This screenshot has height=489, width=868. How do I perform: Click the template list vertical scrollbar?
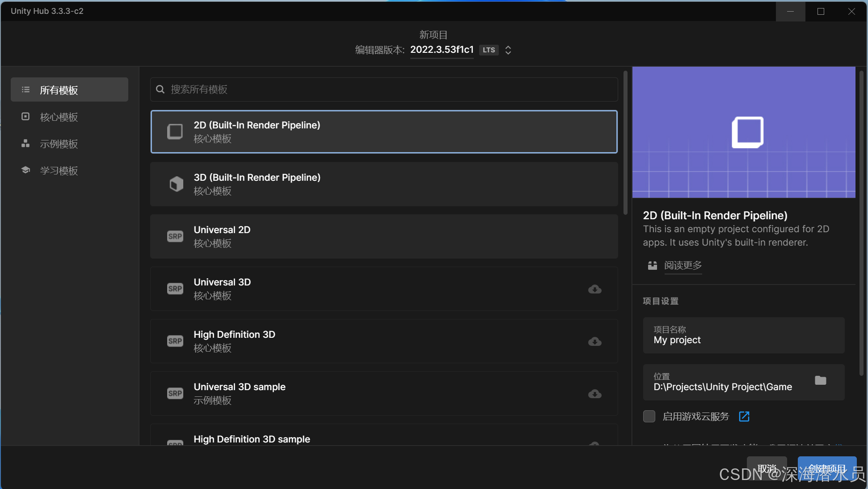point(625,143)
